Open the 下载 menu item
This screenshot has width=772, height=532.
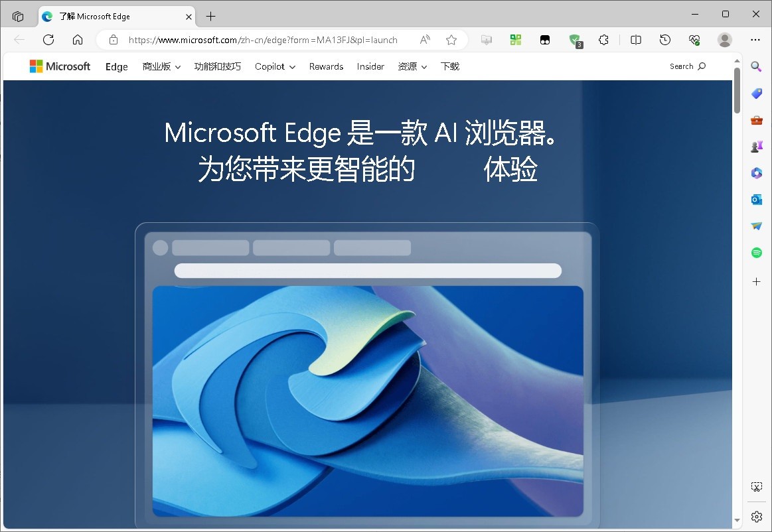tap(450, 66)
